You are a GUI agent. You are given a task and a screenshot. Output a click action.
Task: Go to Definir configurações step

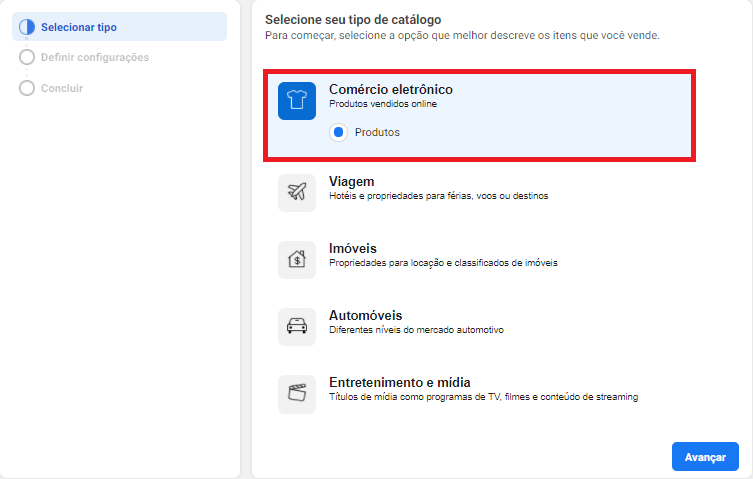pyautogui.click(x=95, y=57)
